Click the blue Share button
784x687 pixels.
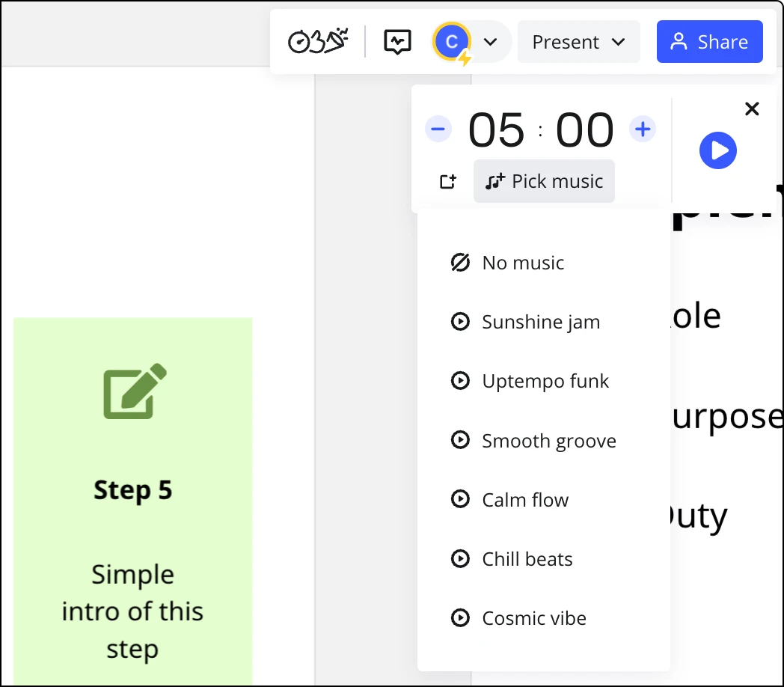pyautogui.click(x=709, y=42)
